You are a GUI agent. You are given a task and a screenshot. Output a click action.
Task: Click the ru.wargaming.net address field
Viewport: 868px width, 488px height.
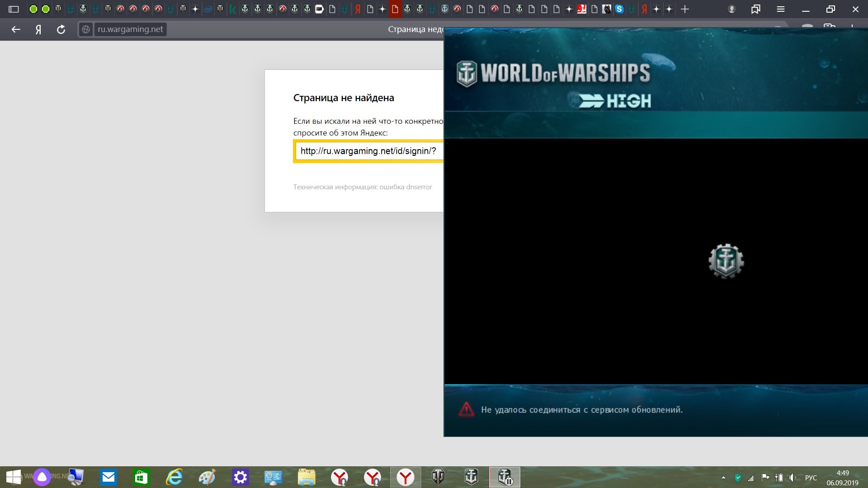[x=130, y=29]
